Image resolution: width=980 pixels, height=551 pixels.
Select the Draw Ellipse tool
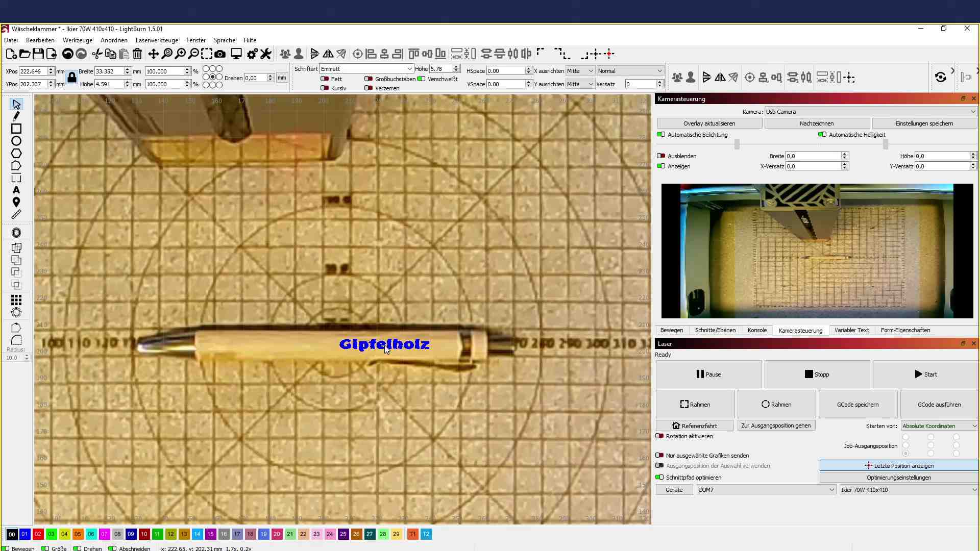click(x=16, y=141)
